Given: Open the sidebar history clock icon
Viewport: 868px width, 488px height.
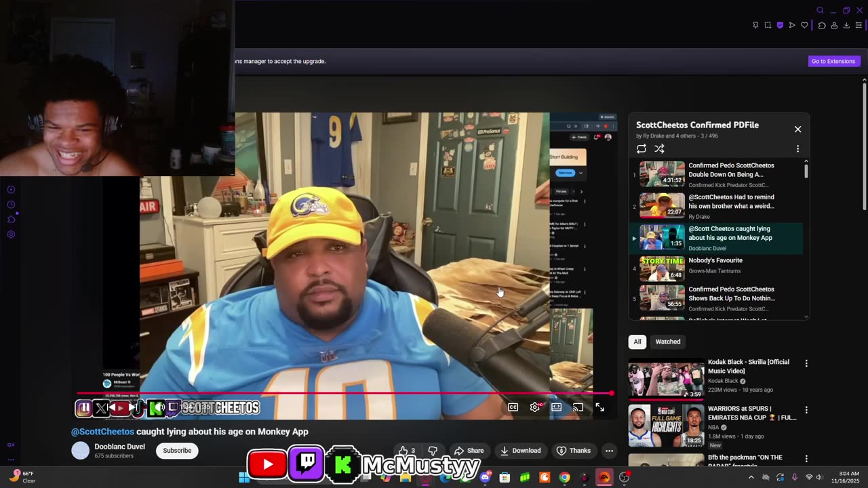Looking at the screenshot, I should click(11, 205).
